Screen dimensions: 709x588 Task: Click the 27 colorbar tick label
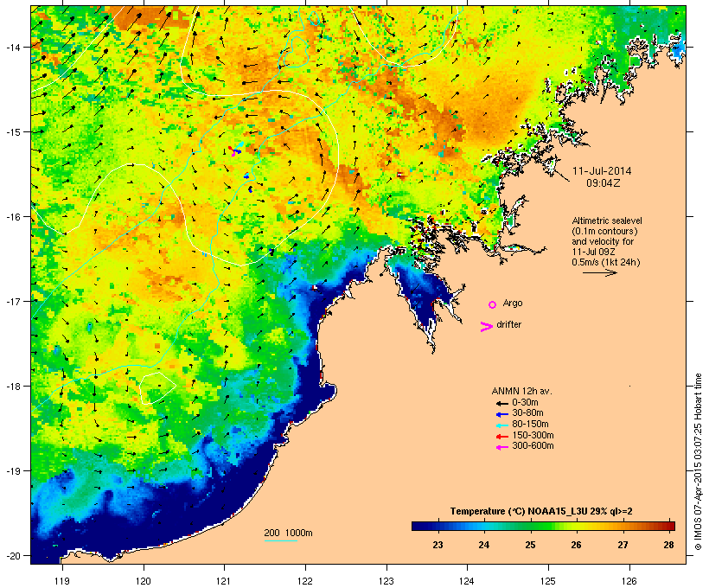tap(623, 545)
